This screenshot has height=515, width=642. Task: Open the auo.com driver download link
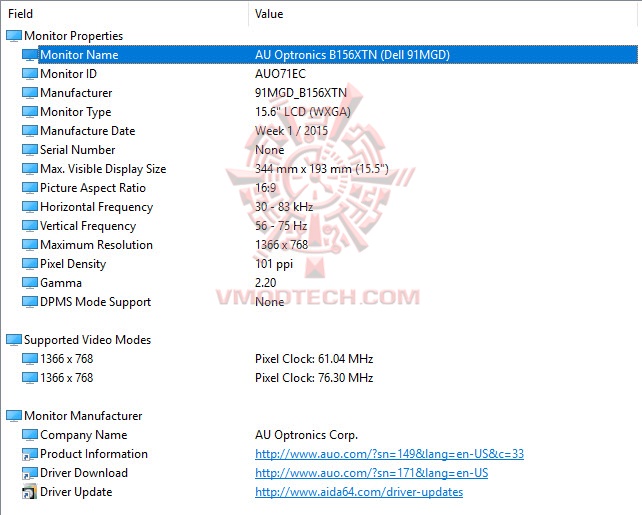(x=371, y=473)
